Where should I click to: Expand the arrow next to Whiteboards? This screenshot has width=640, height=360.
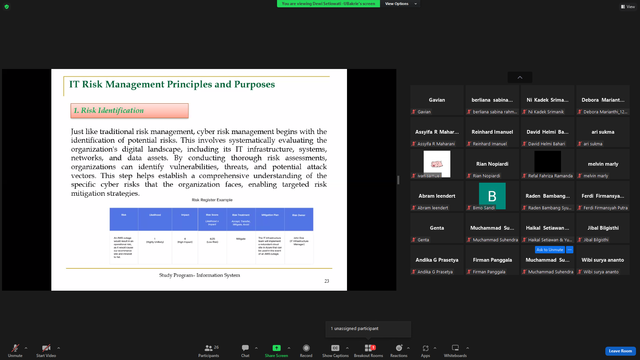tap(467, 348)
